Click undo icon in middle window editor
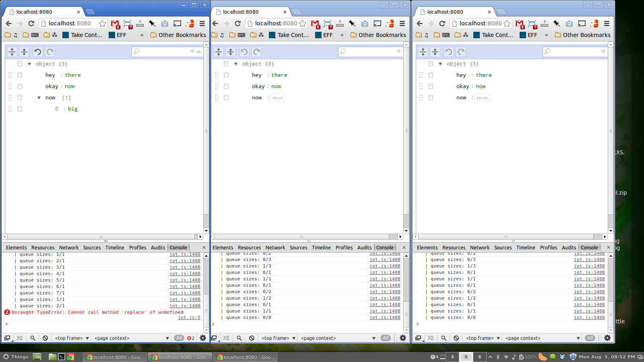This screenshot has height=362, width=644. (244, 51)
